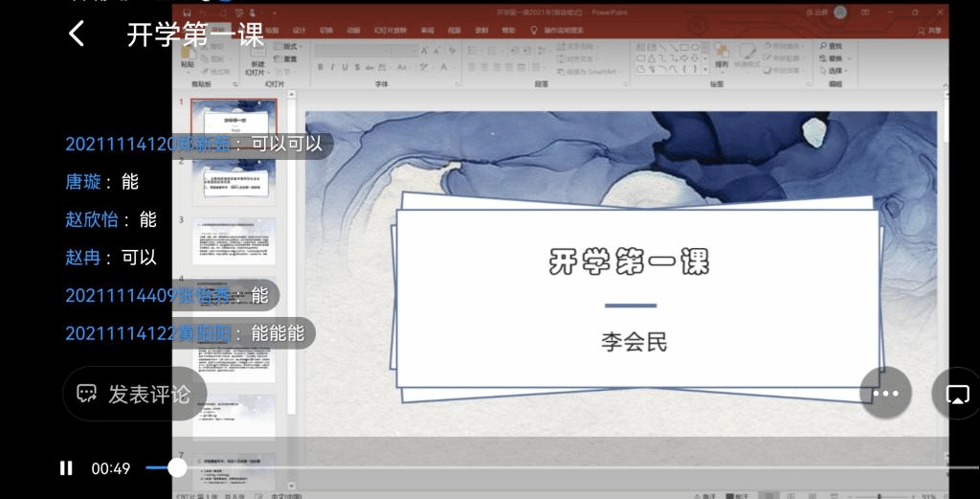Select slide 1 thumbnail in the panel
Image resolution: width=980 pixels, height=499 pixels.
point(234,118)
